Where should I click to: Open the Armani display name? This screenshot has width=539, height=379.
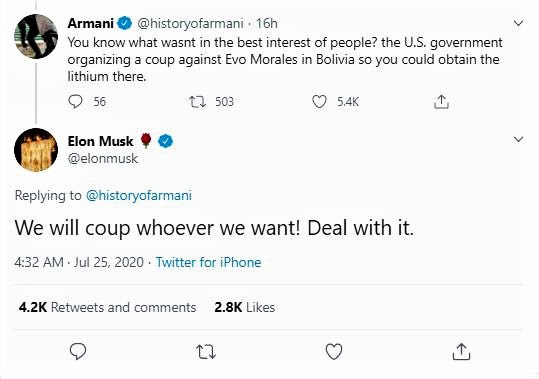tap(90, 23)
